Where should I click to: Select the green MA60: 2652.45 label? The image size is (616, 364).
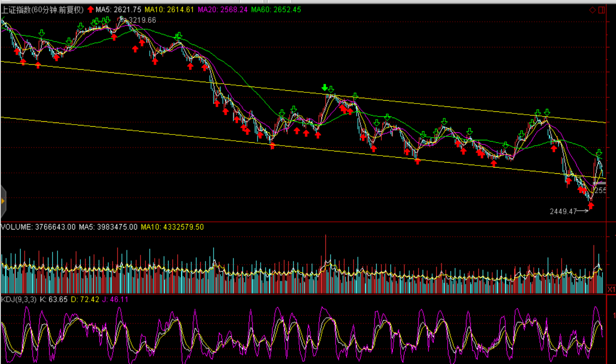[x=276, y=9]
